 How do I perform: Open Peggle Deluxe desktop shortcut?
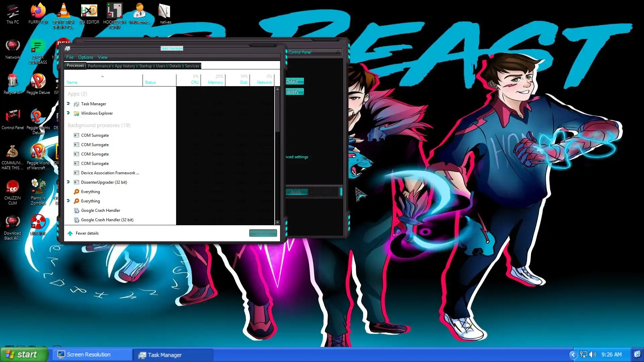(x=38, y=81)
